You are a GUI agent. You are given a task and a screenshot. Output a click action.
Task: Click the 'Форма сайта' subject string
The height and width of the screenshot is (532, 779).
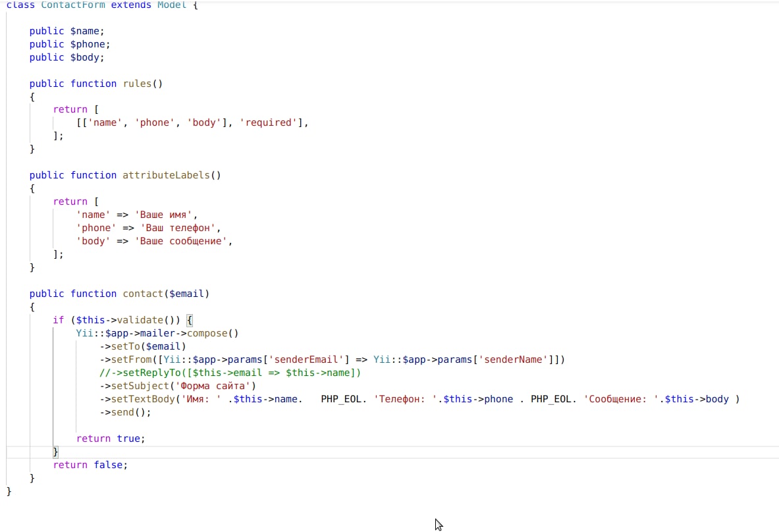213,386
